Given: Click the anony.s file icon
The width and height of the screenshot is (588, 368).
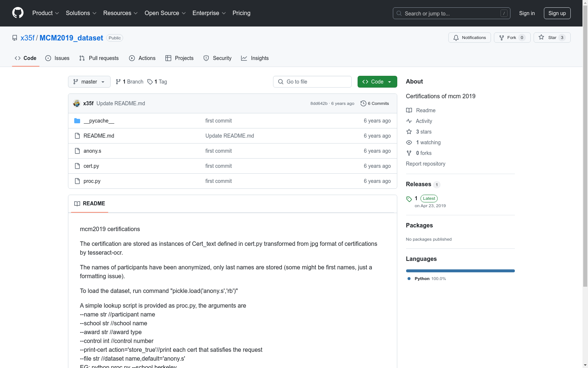Looking at the screenshot, I should tap(77, 151).
